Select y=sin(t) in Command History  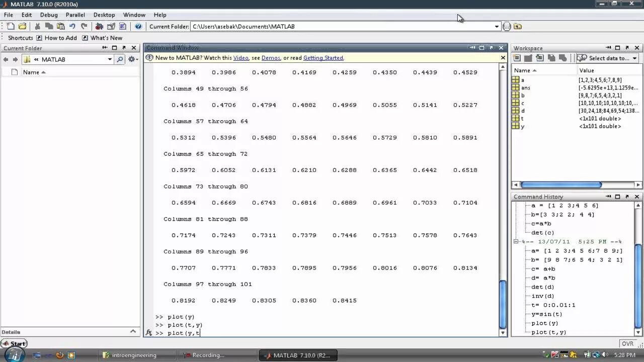[x=546, y=314]
